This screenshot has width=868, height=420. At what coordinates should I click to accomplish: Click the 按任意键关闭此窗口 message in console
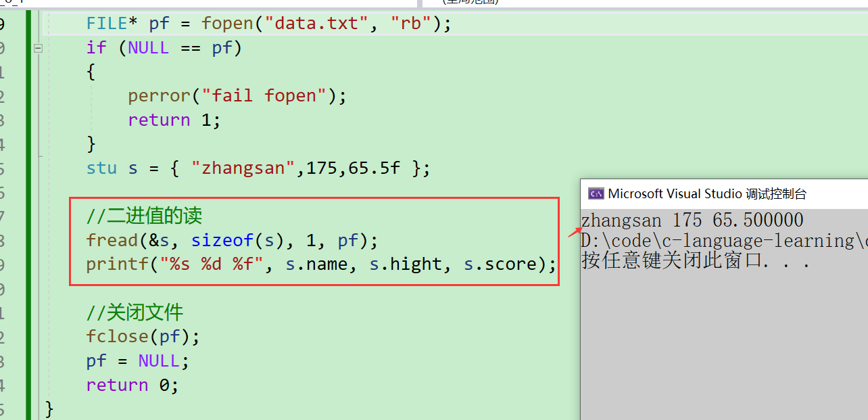[696, 261]
